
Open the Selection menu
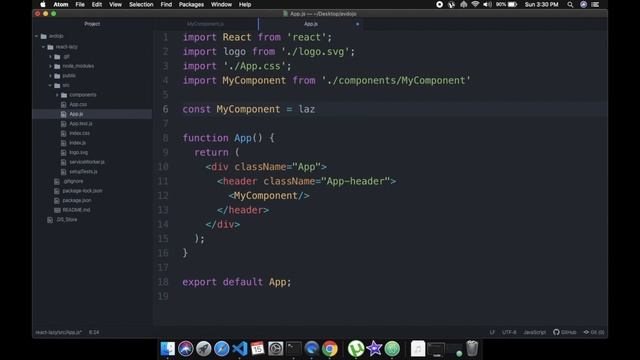[x=141, y=4]
